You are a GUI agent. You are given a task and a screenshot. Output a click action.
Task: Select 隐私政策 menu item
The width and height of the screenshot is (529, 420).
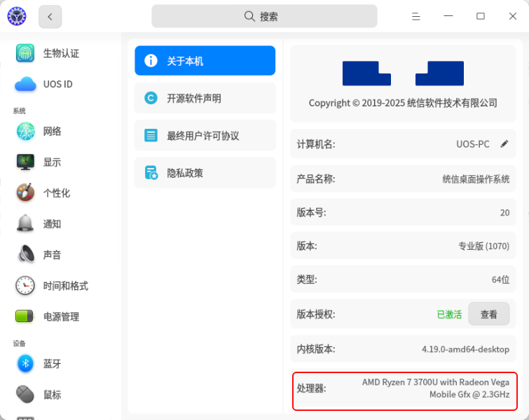point(205,173)
